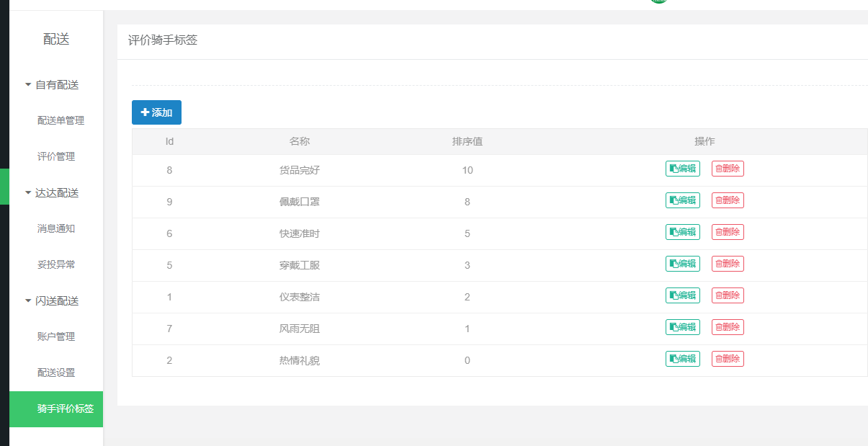This screenshot has height=446, width=868.
Task: Open 配送单管理 in the sidebar
Action: tap(61, 121)
